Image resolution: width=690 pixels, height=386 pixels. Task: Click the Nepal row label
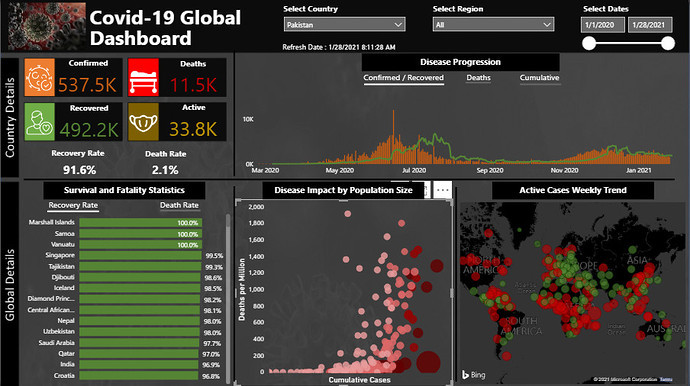point(66,321)
